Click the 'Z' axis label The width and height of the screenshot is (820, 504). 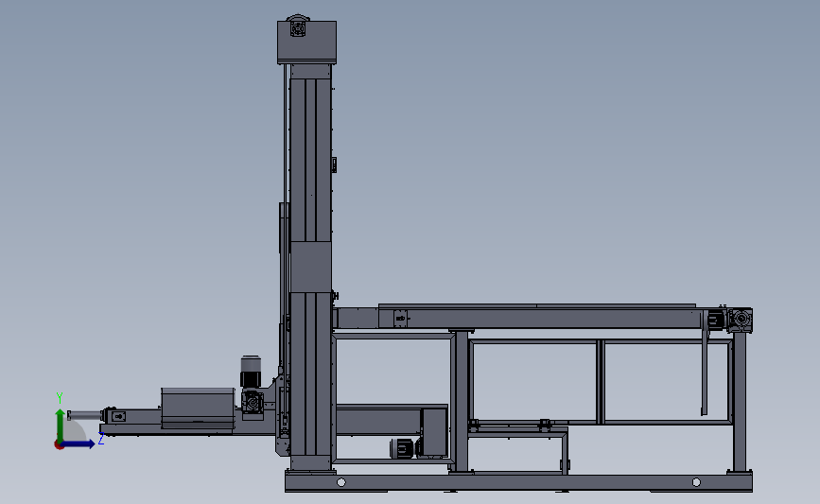101,439
